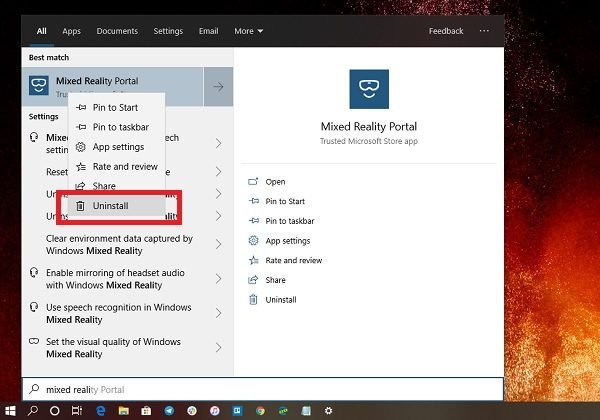Click the large Mixed Reality Portal tile
Screen dimensions: 600x420
coord(369,89)
